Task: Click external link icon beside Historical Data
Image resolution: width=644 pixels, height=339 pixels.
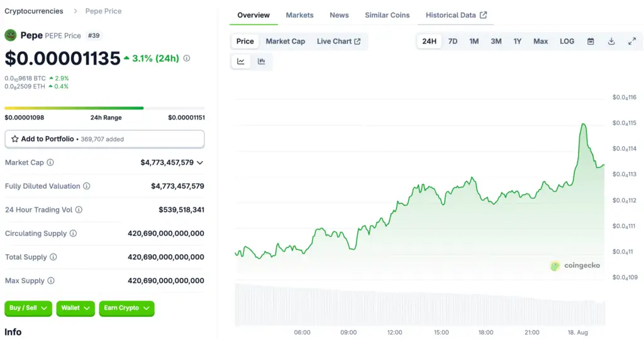Action: pyautogui.click(x=484, y=15)
